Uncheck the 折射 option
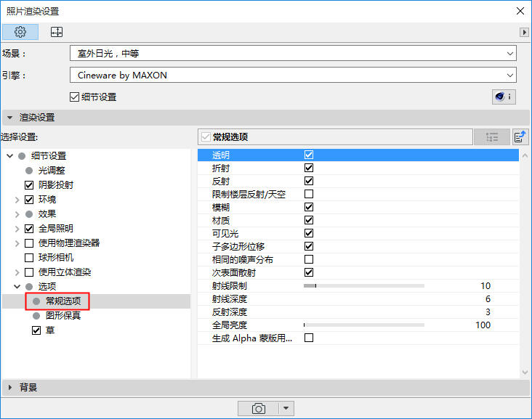This screenshot has height=419, width=532. click(x=309, y=168)
